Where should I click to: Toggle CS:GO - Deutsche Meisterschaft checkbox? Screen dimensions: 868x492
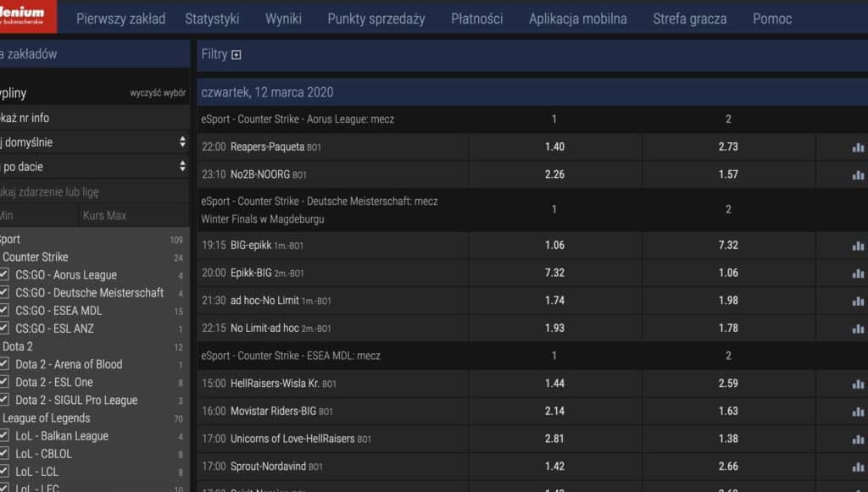pos(4,292)
